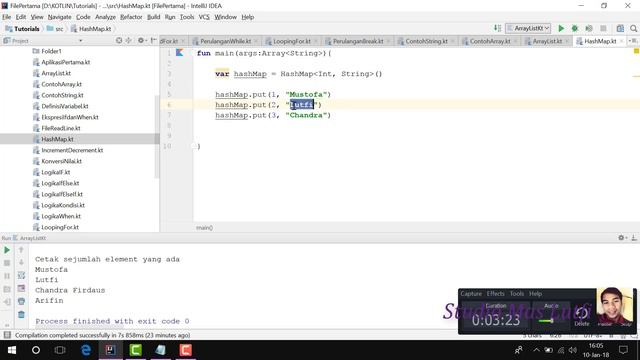Click the tool windows toggle in the status bar corner
The image size is (640, 360).
click(x=7, y=335)
